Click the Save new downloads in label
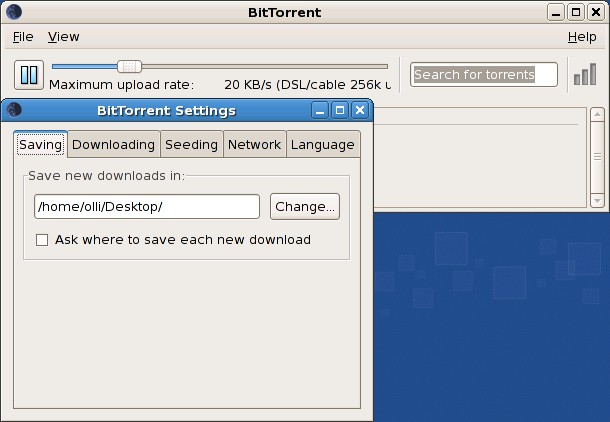The image size is (610, 422). 106,176
